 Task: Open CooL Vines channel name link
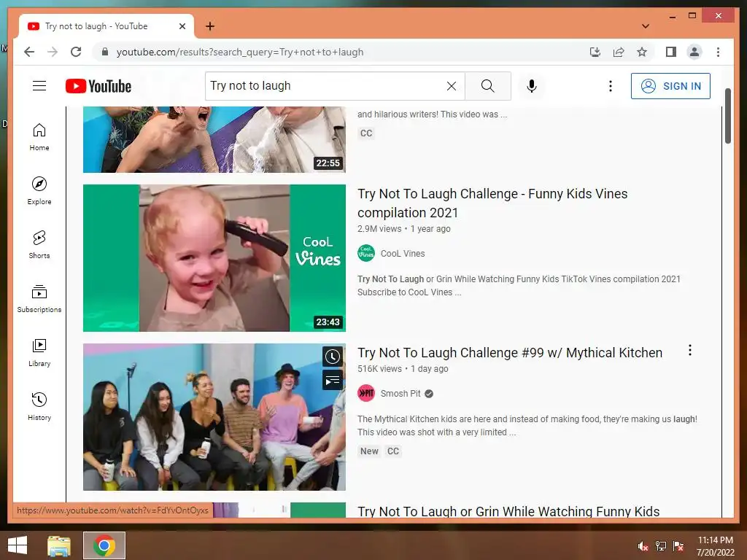403,253
